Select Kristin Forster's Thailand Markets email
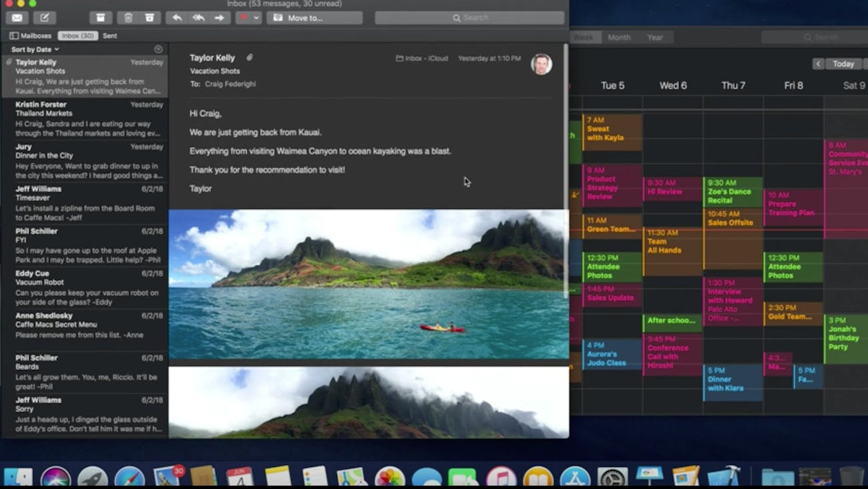 (85, 119)
